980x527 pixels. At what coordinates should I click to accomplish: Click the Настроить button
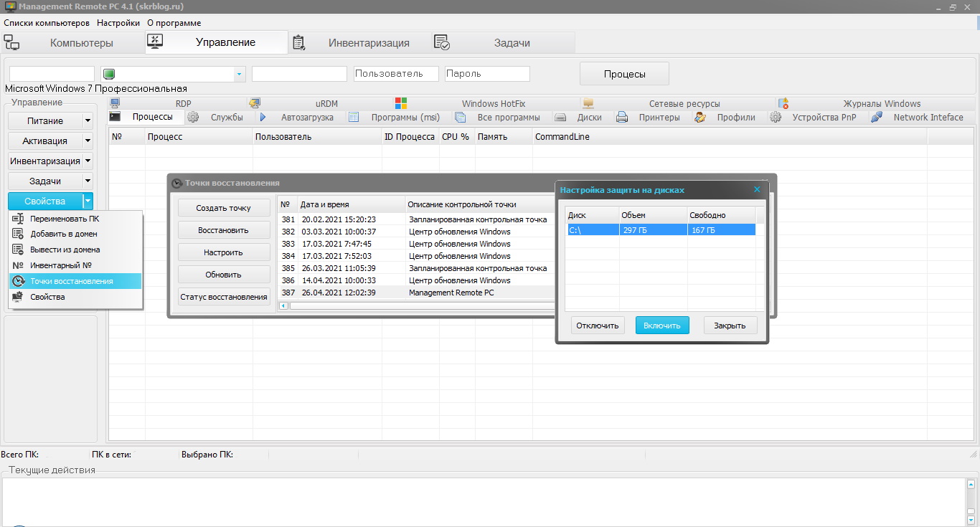[x=224, y=252]
